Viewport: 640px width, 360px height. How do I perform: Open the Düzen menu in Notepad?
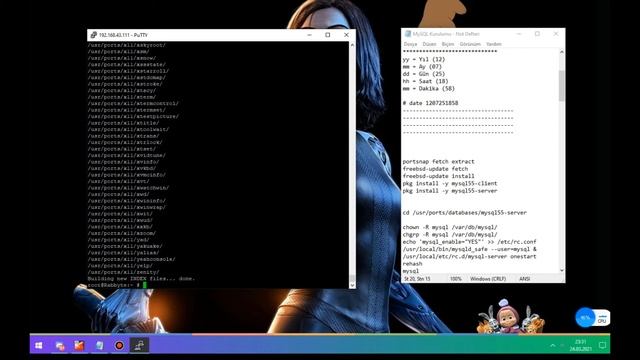(429, 44)
